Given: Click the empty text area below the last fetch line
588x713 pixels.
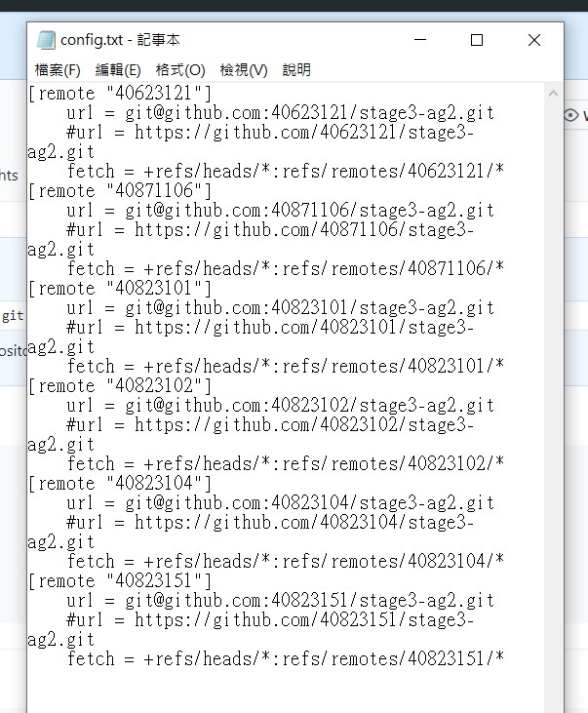Looking at the screenshot, I should point(286,692).
